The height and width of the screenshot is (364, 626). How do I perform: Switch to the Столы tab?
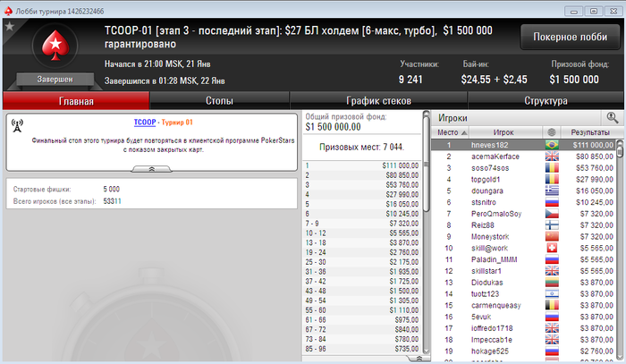tap(219, 100)
